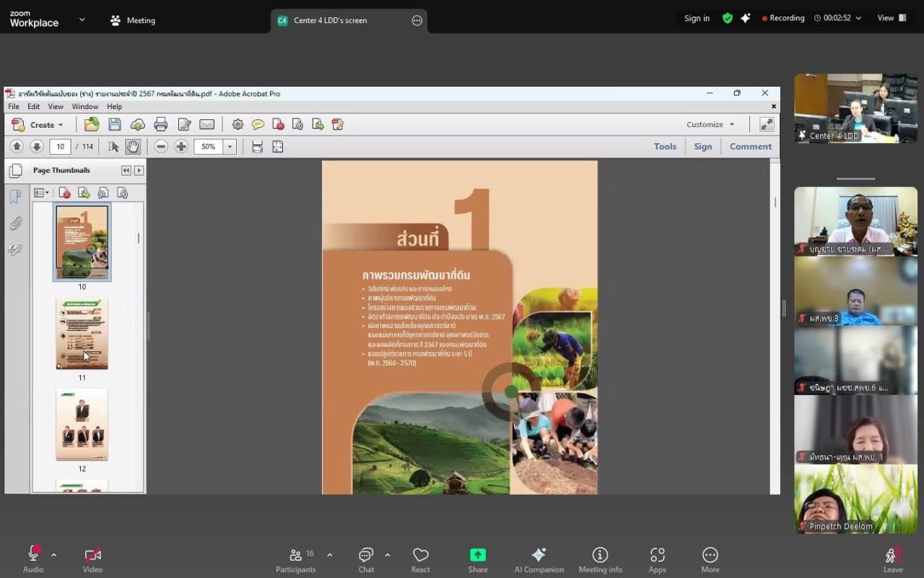The image size is (924, 578).
Task: Click the cloud upload icon in Acrobat toolbar
Action: tap(137, 124)
